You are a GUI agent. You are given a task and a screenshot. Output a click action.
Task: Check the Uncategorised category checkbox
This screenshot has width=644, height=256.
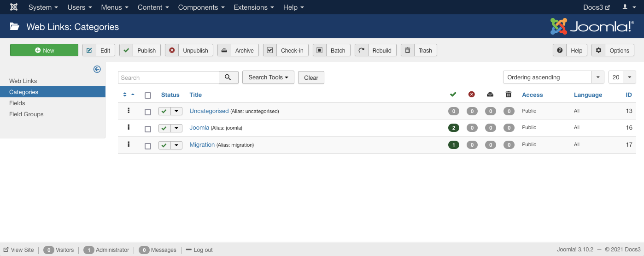[x=148, y=112]
